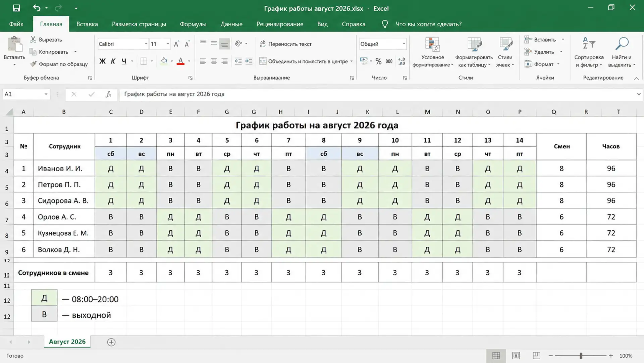Expand the formula bar
This screenshot has height=363, width=644.
pos(639,94)
